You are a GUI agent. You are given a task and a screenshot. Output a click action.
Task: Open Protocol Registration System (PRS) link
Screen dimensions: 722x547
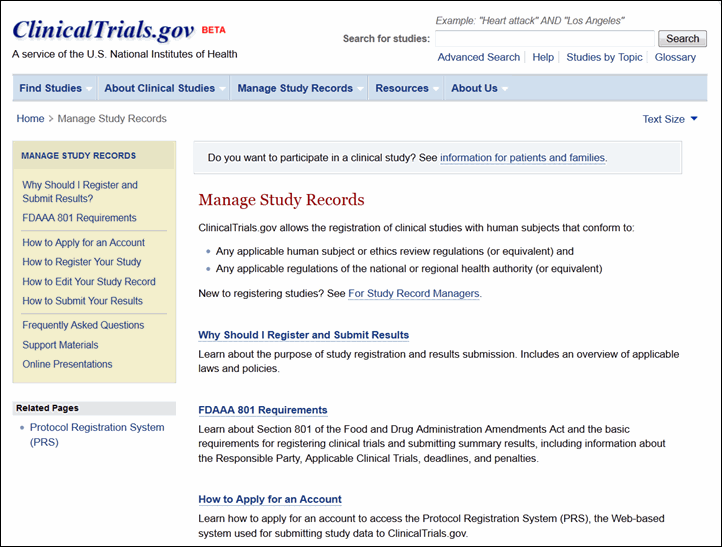click(x=97, y=435)
